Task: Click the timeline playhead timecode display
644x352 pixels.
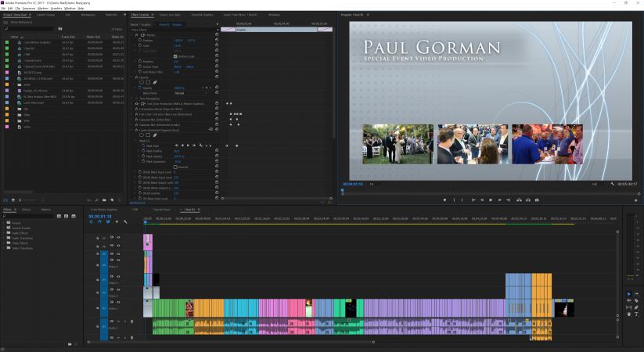Action: (102, 216)
